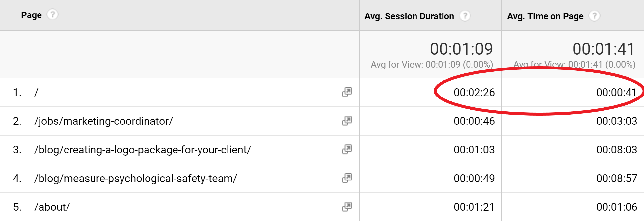Click the 00:08:57 time value for row four
The image size is (644, 221).
(618, 178)
